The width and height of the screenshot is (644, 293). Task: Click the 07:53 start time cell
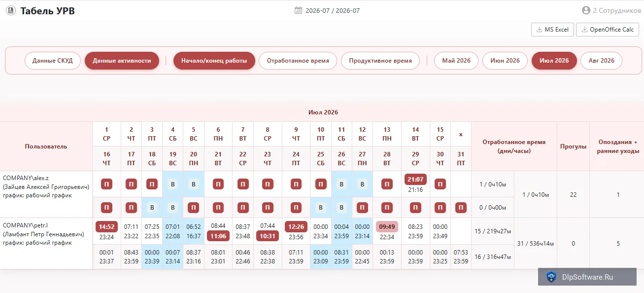461,253
